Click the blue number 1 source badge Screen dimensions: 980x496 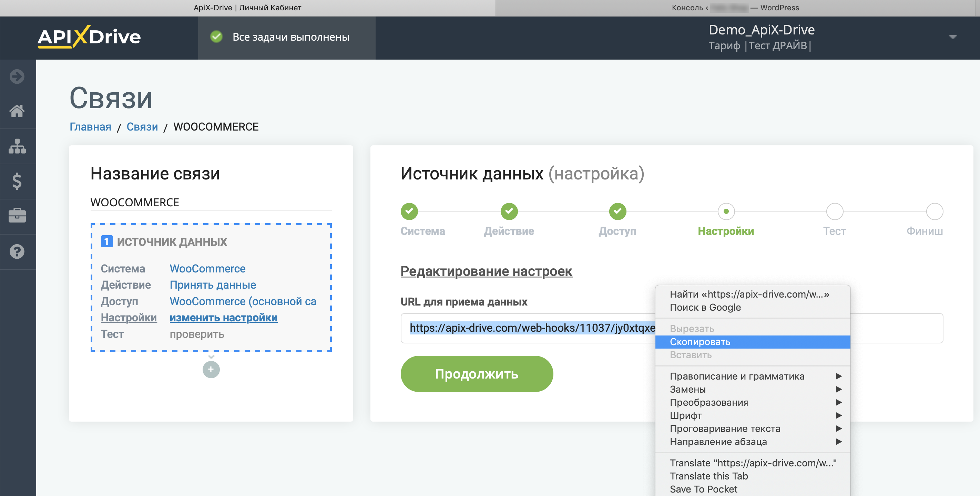point(106,241)
